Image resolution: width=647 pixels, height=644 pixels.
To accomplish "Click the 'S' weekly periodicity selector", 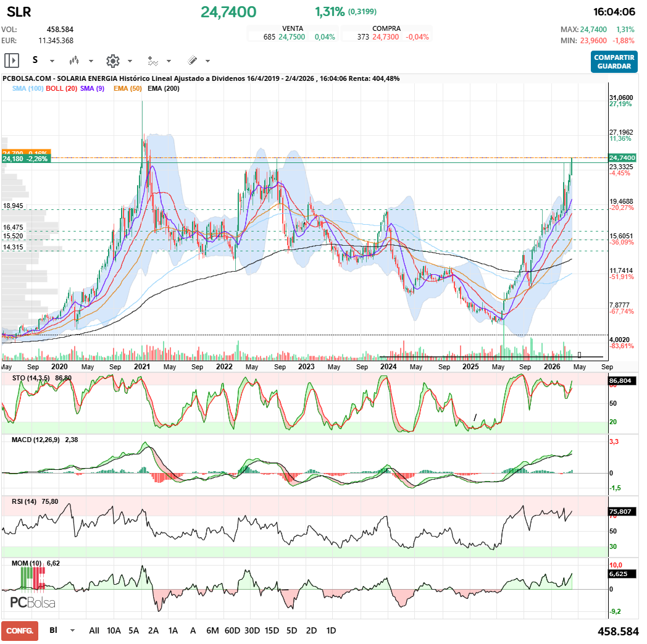I will (35, 61).
